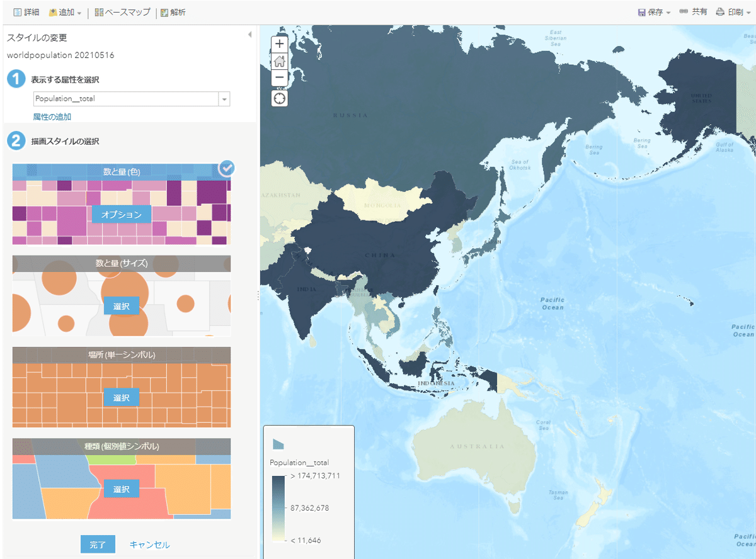Click the Population__total legend title
This screenshot has width=756, height=559.
coord(299,463)
